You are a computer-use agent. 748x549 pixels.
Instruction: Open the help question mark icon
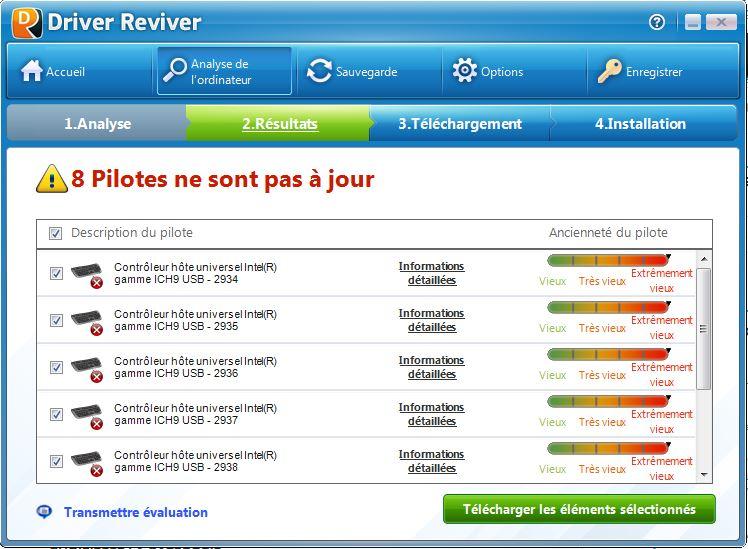[x=657, y=21]
